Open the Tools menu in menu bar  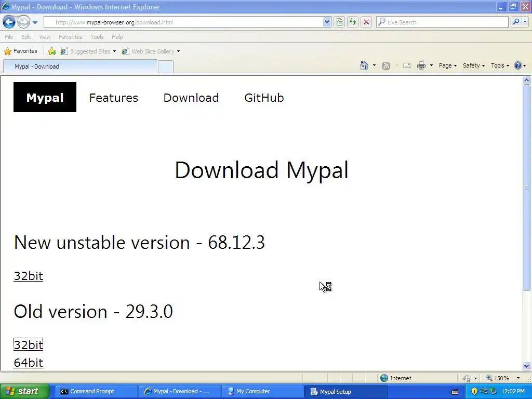(x=97, y=37)
